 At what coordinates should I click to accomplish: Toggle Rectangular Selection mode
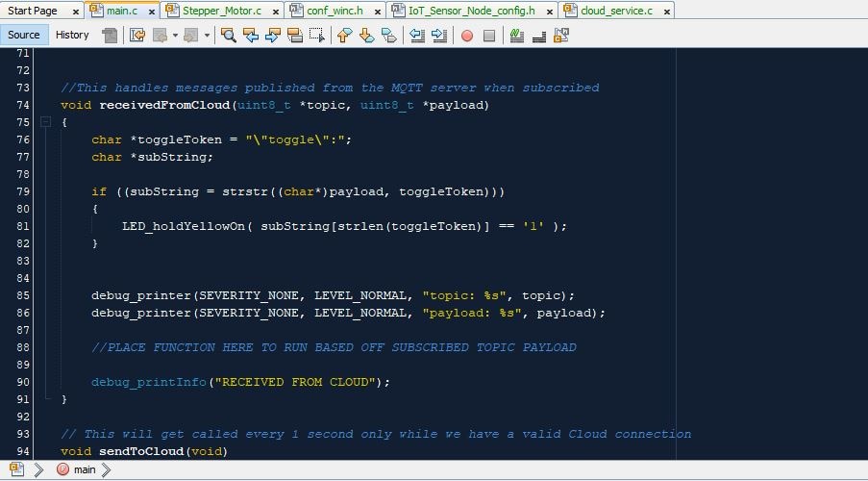pyautogui.click(x=315, y=36)
